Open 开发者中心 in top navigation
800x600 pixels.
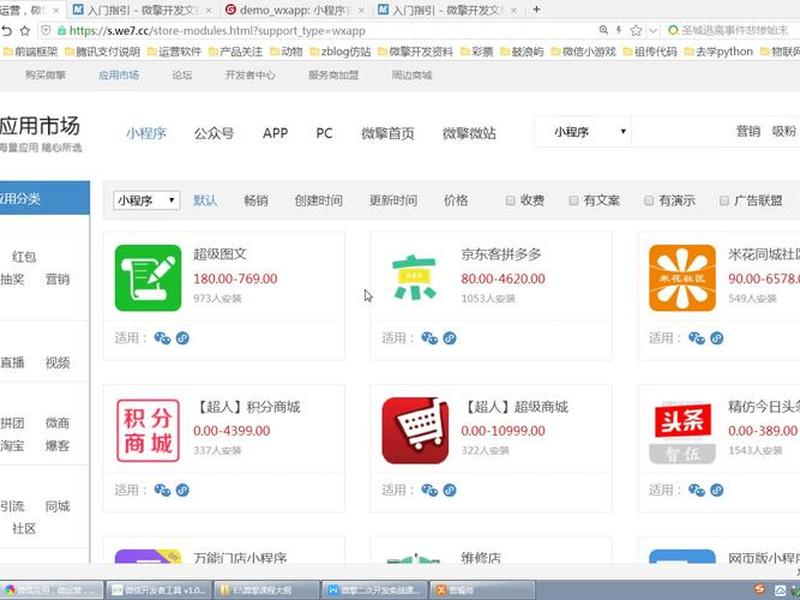point(250,75)
